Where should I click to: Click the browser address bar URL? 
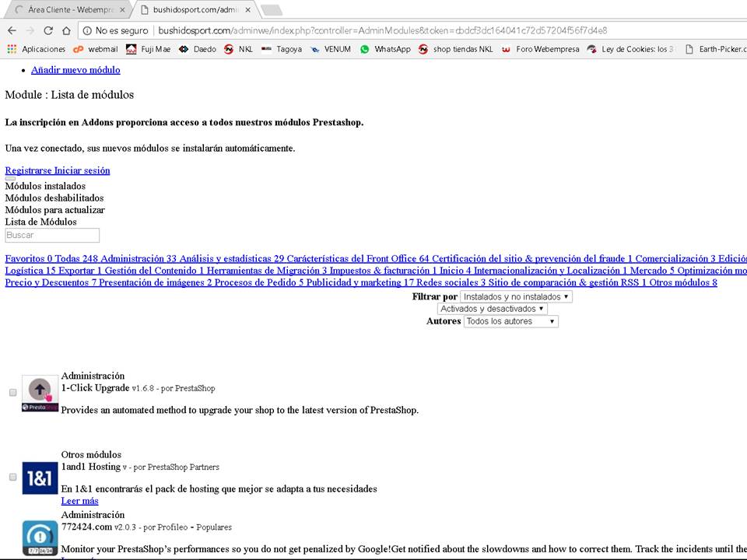tap(382, 30)
